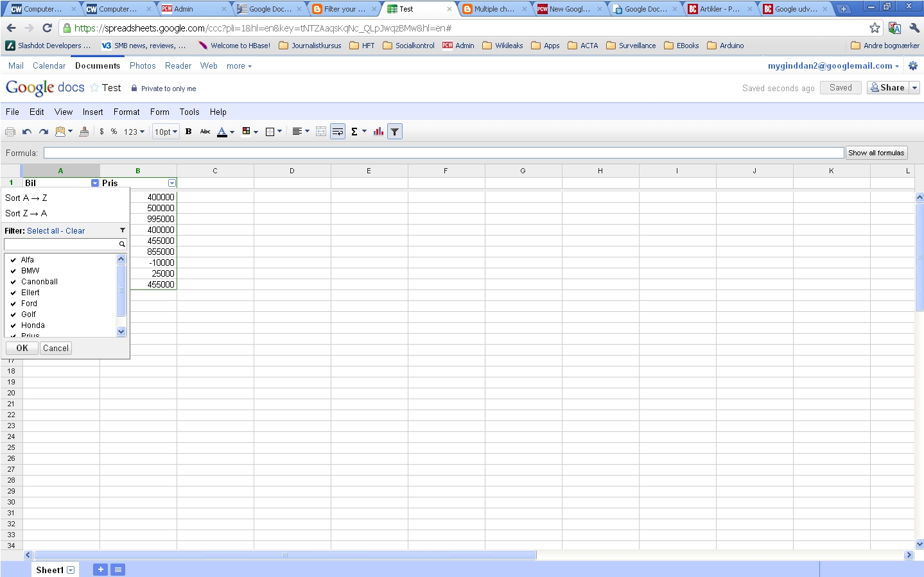Image resolution: width=924 pixels, height=577 pixels.
Task: Expand the Share button dropdown arrow
Action: pos(915,88)
